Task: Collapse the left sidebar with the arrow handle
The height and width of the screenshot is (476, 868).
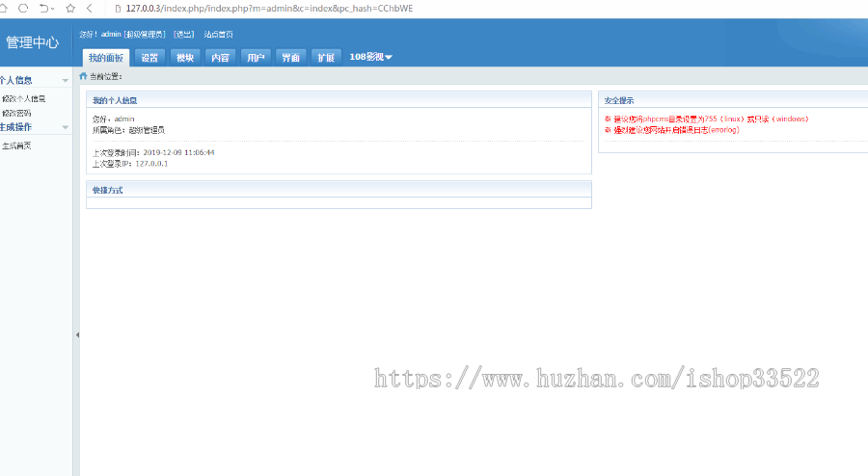Action: click(x=77, y=334)
